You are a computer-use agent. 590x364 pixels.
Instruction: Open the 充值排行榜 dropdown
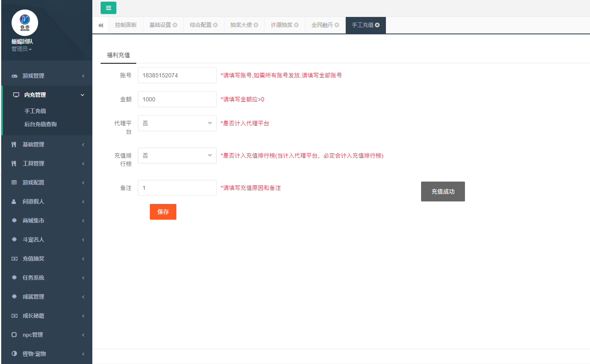tap(177, 156)
